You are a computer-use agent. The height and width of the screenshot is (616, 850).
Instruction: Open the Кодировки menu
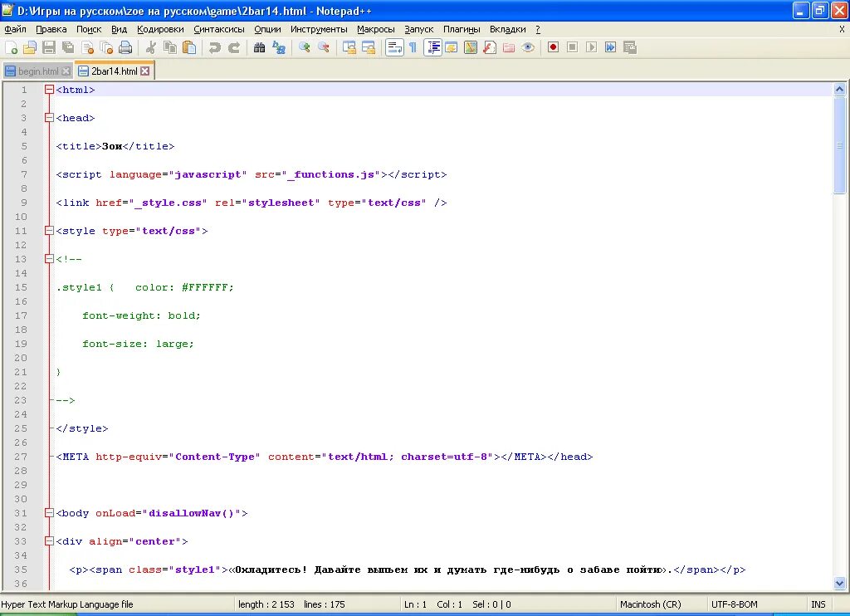coord(160,29)
